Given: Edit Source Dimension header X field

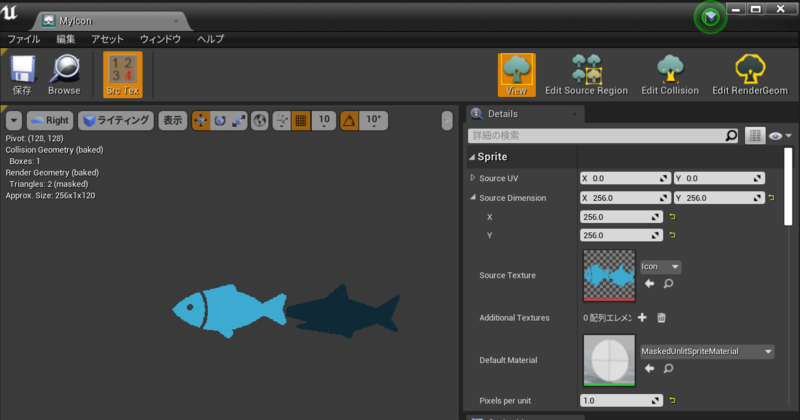Looking at the screenshot, I should (x=625, y=197).
